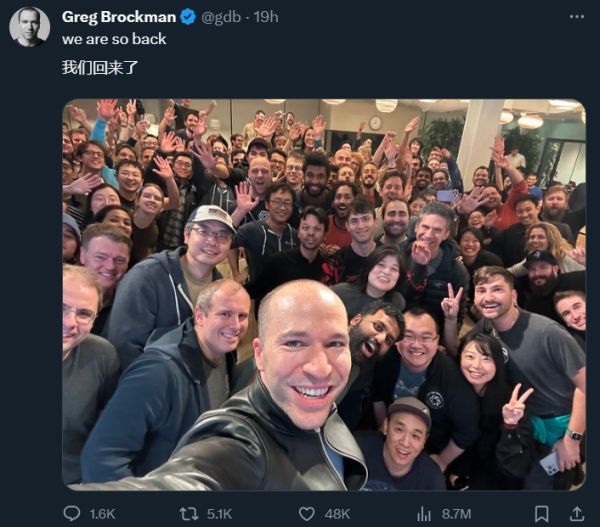This screenshot has width=600, height=527.
Task: Click the 5.1K reposts count
Action: click(219, 514)
